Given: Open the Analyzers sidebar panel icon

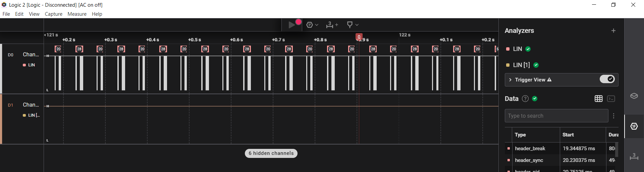Looking at the screenshot, I should coord(634,126).
